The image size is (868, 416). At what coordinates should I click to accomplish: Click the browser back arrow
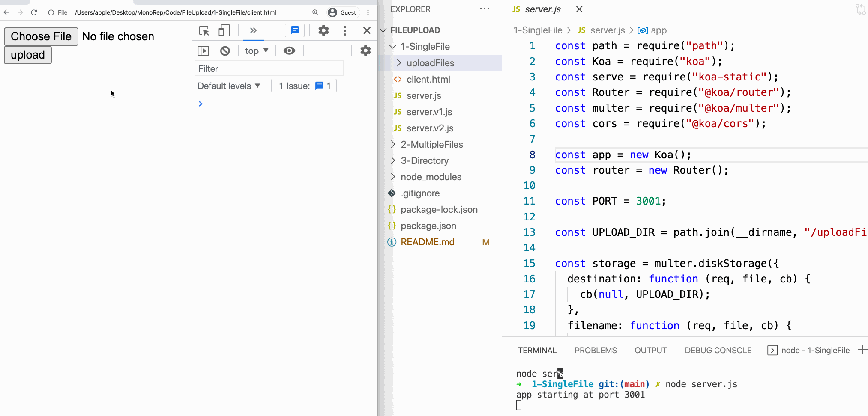6,12
